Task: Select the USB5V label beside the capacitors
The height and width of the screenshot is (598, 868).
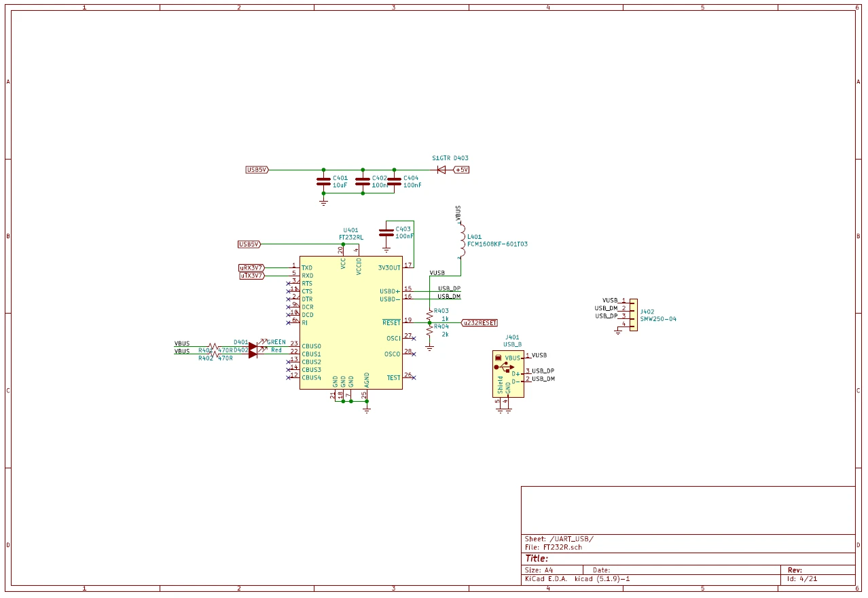Action: click(257, 170)
